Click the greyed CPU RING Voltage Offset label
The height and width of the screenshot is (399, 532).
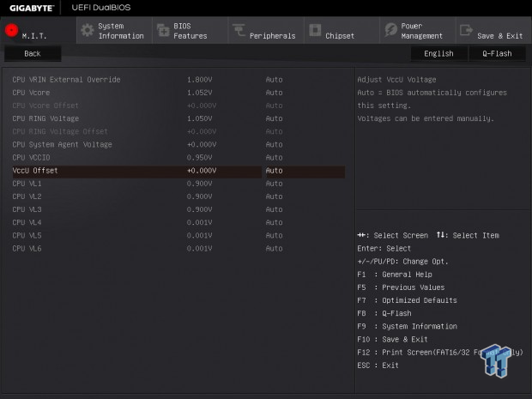point(60,131)
